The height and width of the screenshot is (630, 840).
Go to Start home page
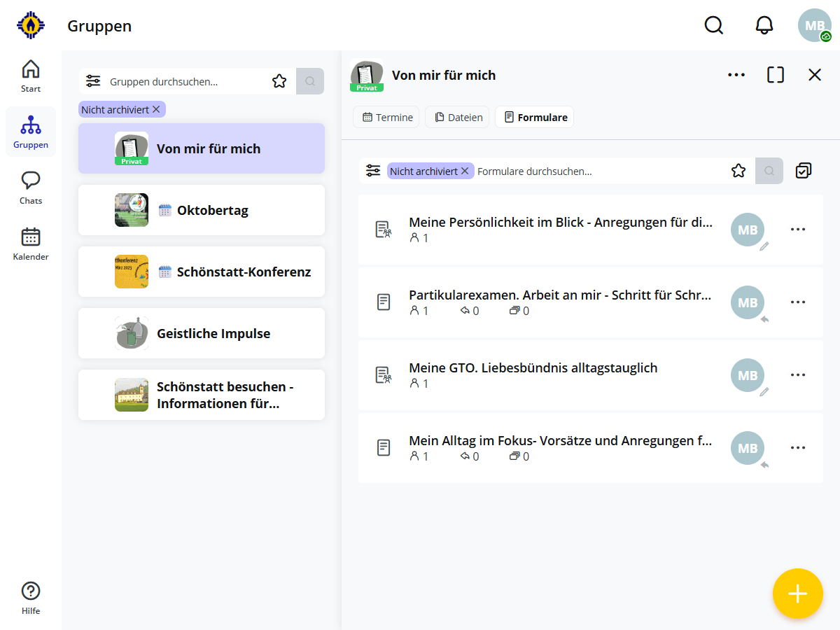31,76
